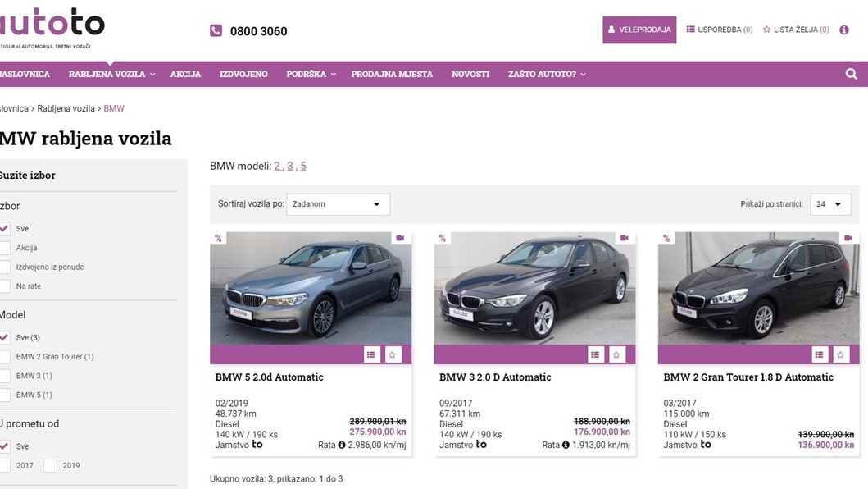Filter by BMW model 5 link

click(x=303, y=166)
